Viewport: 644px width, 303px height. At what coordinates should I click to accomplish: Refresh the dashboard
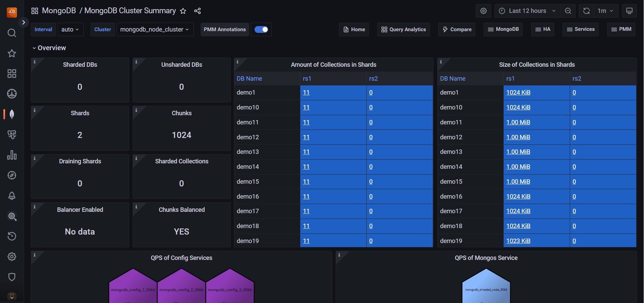coord(586,11)
